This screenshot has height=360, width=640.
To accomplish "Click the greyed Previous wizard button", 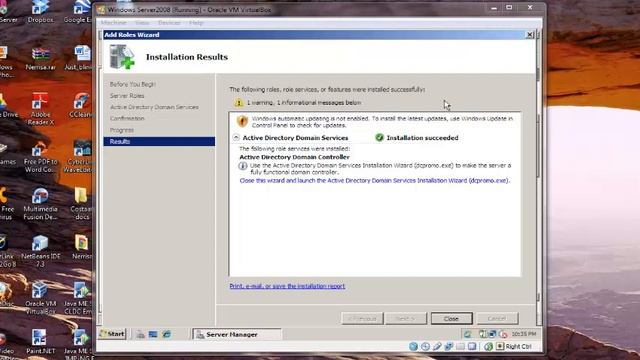I will (362, 318).
